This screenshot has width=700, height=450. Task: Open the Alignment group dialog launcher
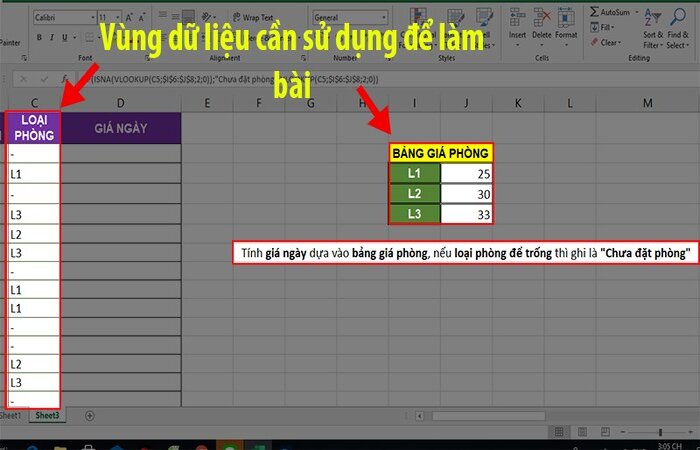[304, 58]
